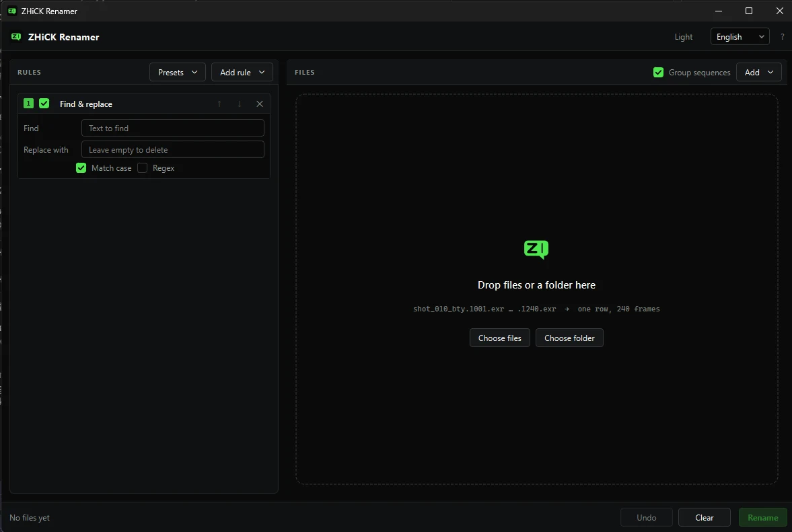The height and width of the screenshot is (532, 792).
Task: Uncheck the Match case option
Action: pyautogui.click(x=81, y=168)
